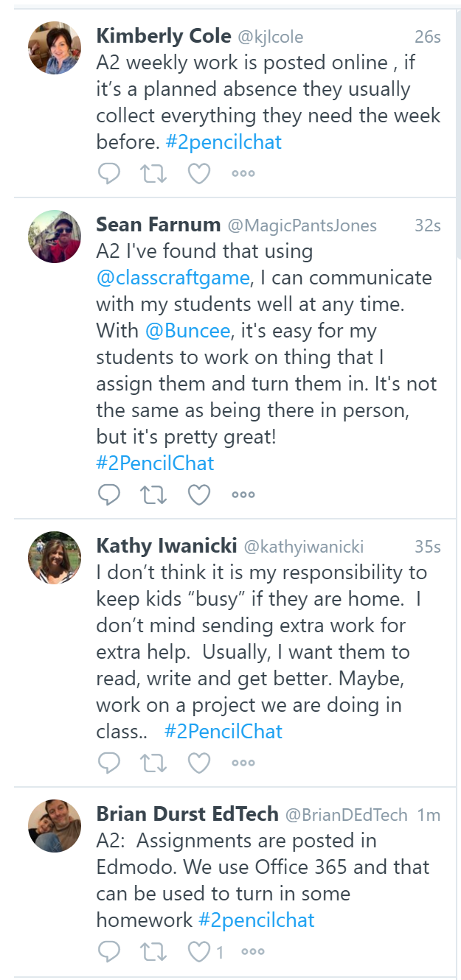Viewport: 461px width, 980px height.
Task: Reply to Kimberly Cole's tweet
Action: point(109,173)
